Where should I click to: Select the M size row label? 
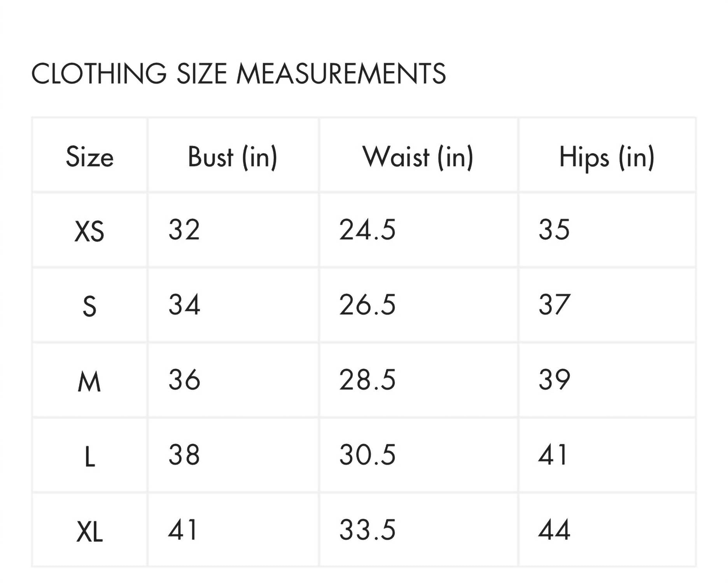coord(89,382)
